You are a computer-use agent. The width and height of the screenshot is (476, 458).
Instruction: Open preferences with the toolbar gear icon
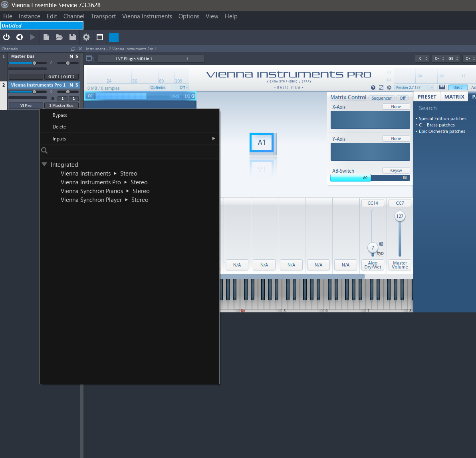tap(86, 37)
